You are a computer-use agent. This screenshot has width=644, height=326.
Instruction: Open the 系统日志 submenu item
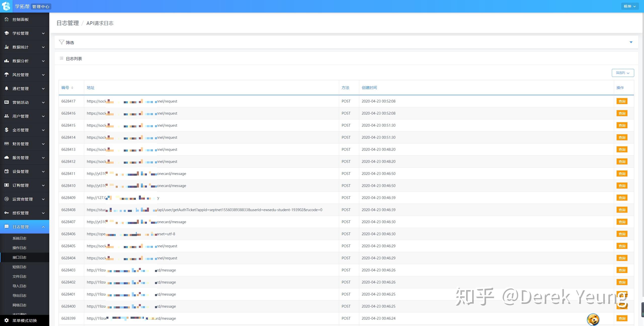point(19,238)
